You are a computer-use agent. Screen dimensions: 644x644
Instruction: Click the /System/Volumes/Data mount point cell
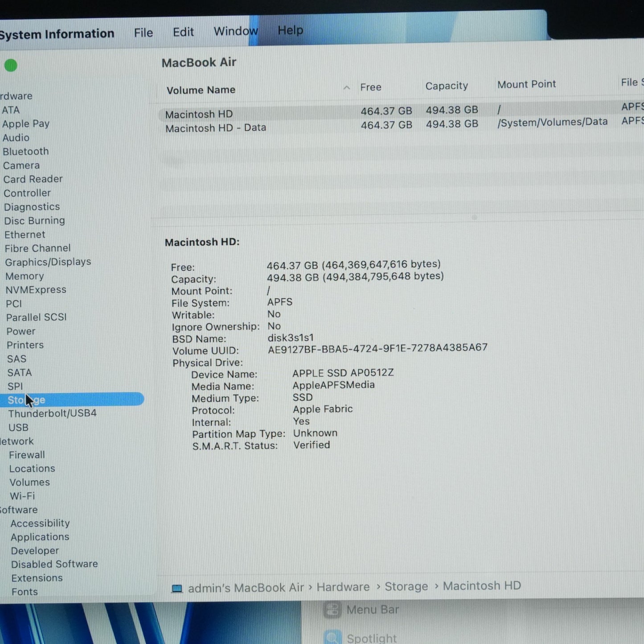[x=553, y=122]
